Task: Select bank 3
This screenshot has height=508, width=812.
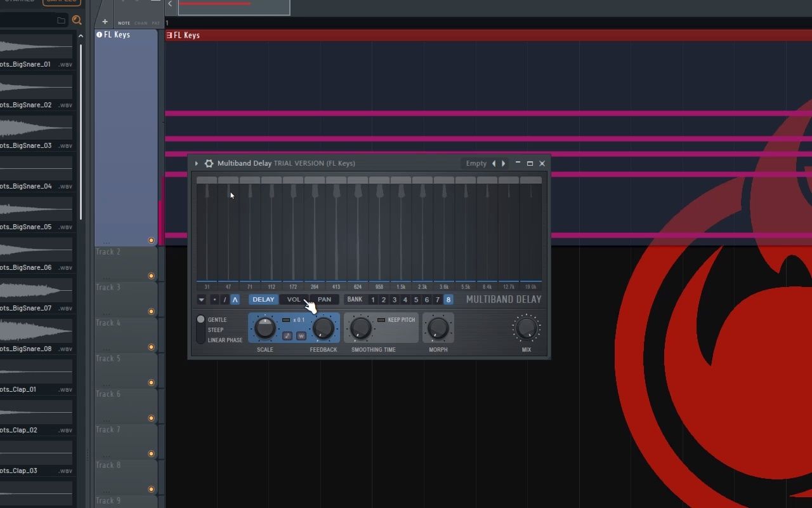Action: point(395,300)
